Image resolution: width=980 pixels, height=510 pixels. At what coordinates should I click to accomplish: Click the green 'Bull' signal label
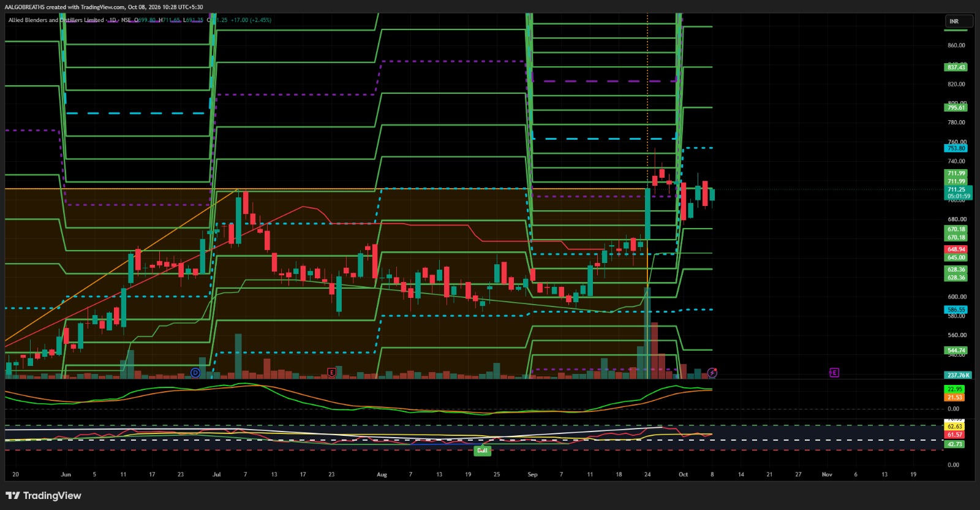[482, 451]
